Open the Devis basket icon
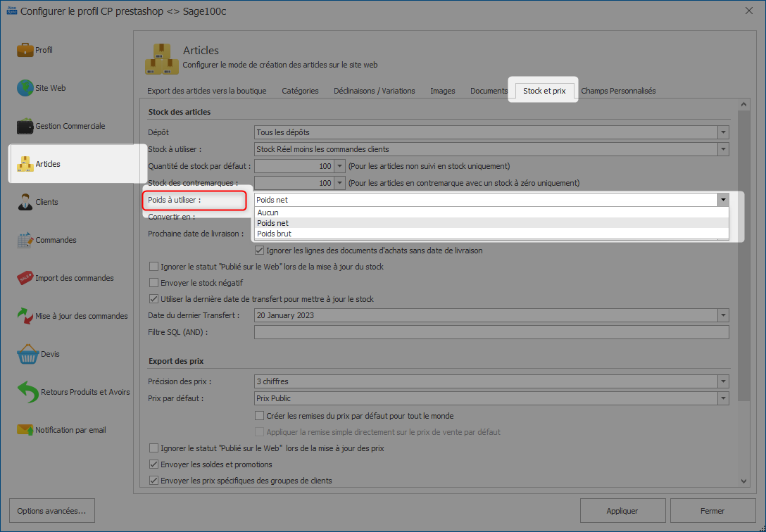 [x=27, y=355]
